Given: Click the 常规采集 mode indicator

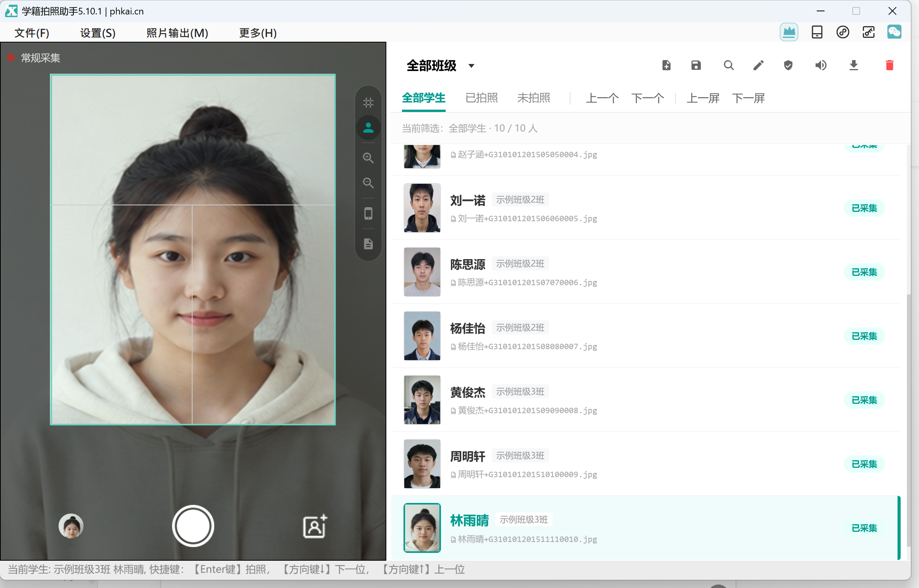Looking at the screenshot, I should pyautogui.click(x=34, y=58).
